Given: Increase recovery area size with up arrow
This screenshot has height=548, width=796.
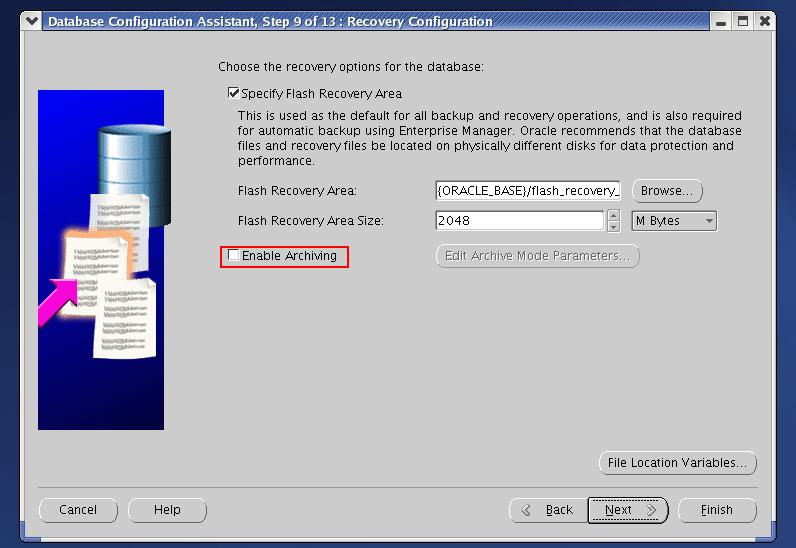Looking at the screenshot, I should [x=613, y=216].
